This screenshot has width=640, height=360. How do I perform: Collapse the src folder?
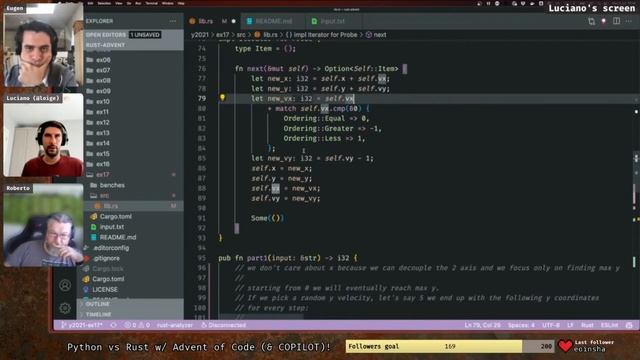click(100, 196)
